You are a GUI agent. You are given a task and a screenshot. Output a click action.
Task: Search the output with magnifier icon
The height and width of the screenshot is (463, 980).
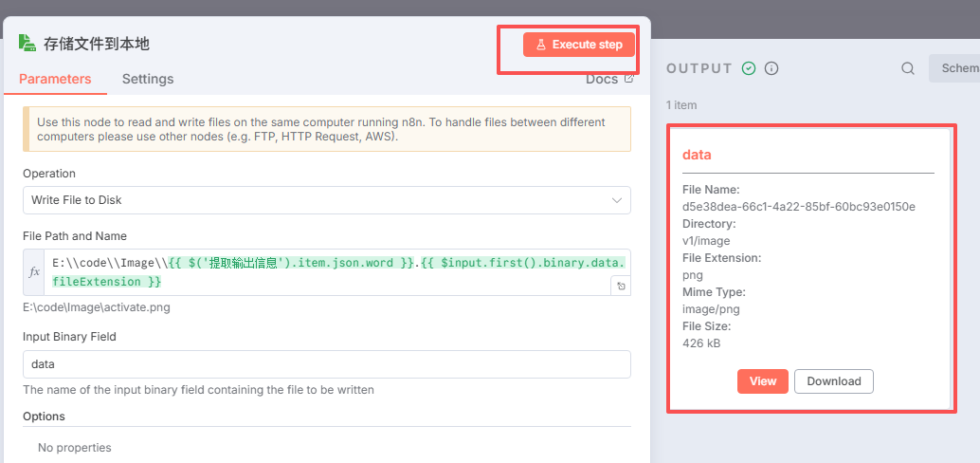pos(908,68)
